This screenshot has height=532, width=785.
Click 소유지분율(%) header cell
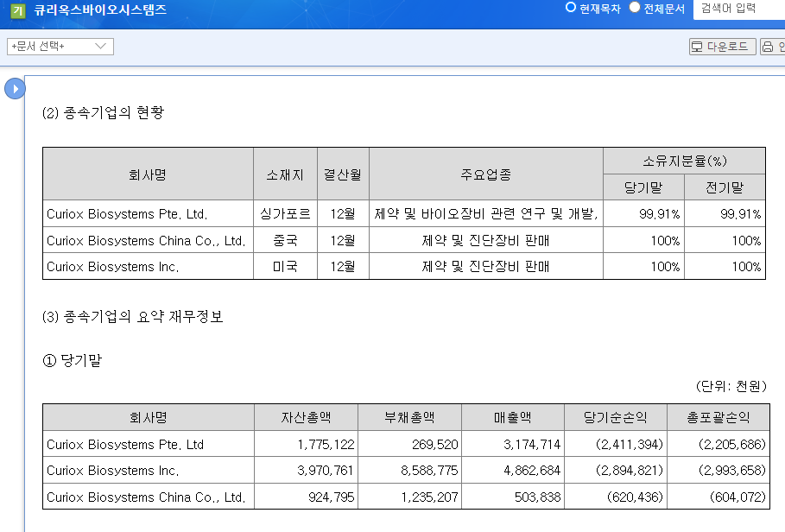tap(684, 161)
